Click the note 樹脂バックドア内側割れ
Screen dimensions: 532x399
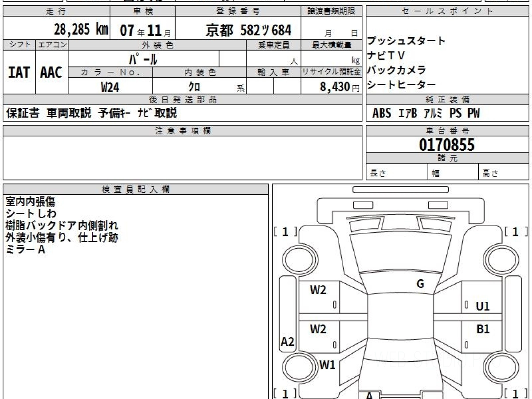pos(62,226)
